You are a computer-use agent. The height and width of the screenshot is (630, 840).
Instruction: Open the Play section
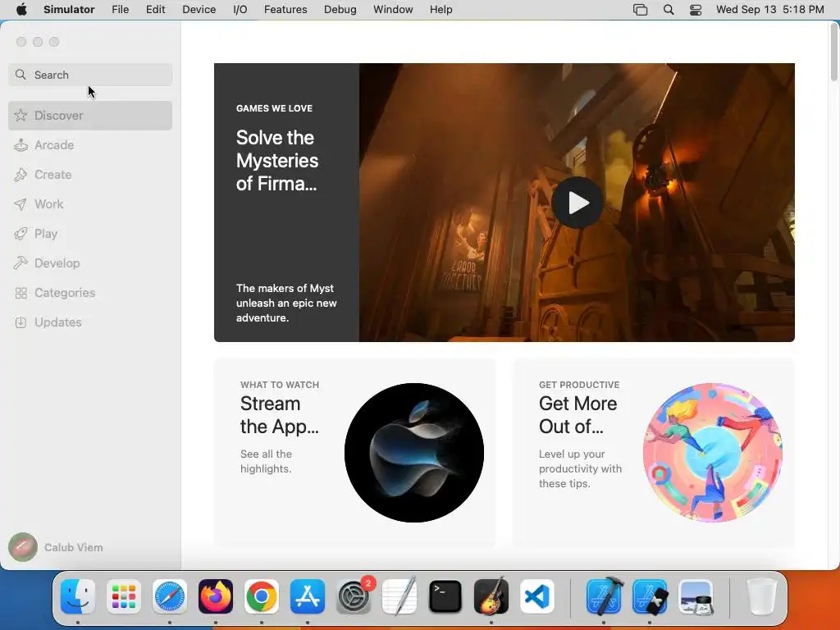pos(90,234)
